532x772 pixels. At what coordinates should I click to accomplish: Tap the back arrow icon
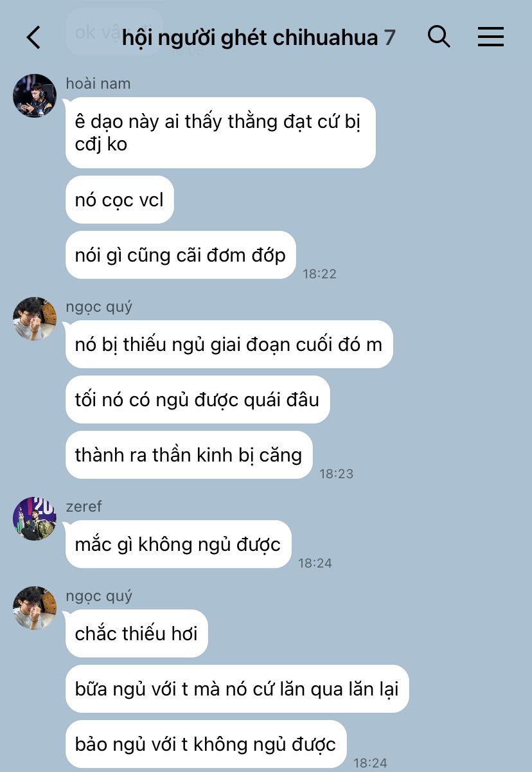33,37
